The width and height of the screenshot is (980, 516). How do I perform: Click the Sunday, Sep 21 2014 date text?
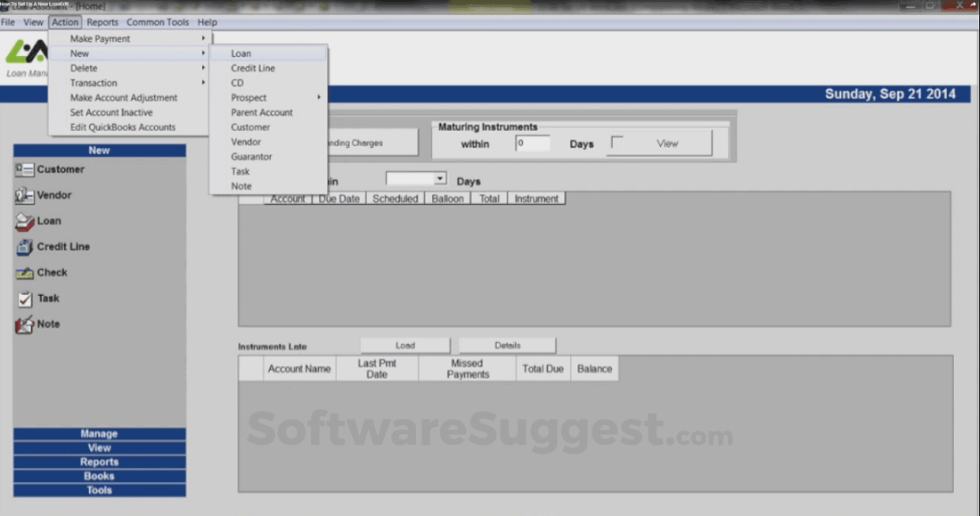click(x=890, y=94)
